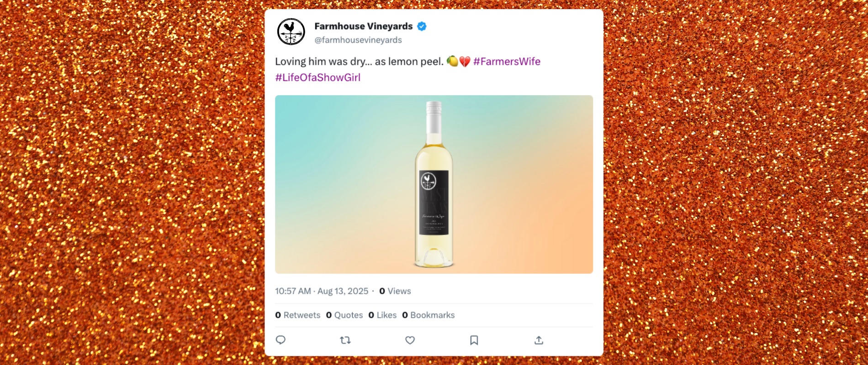Screen dimensions: 868x365
Task: Open the #FarmersWife hashtag
Action: click(x=507, y=62)
